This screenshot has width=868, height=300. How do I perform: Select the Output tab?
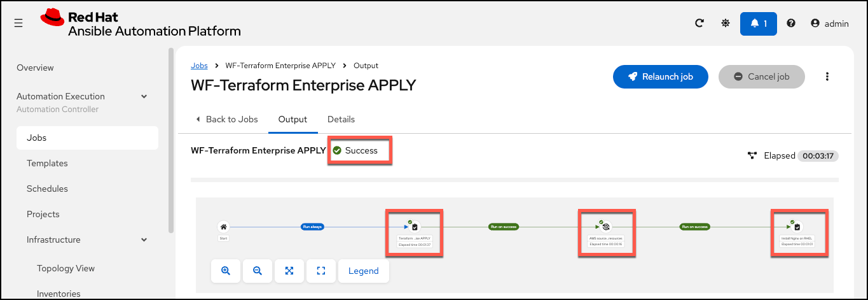coord(293,119)
